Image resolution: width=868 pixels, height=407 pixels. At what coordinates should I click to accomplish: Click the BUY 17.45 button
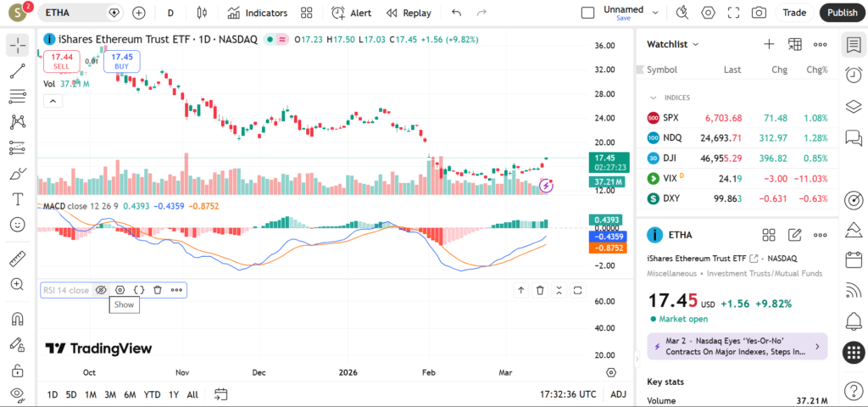coord(122,61)
